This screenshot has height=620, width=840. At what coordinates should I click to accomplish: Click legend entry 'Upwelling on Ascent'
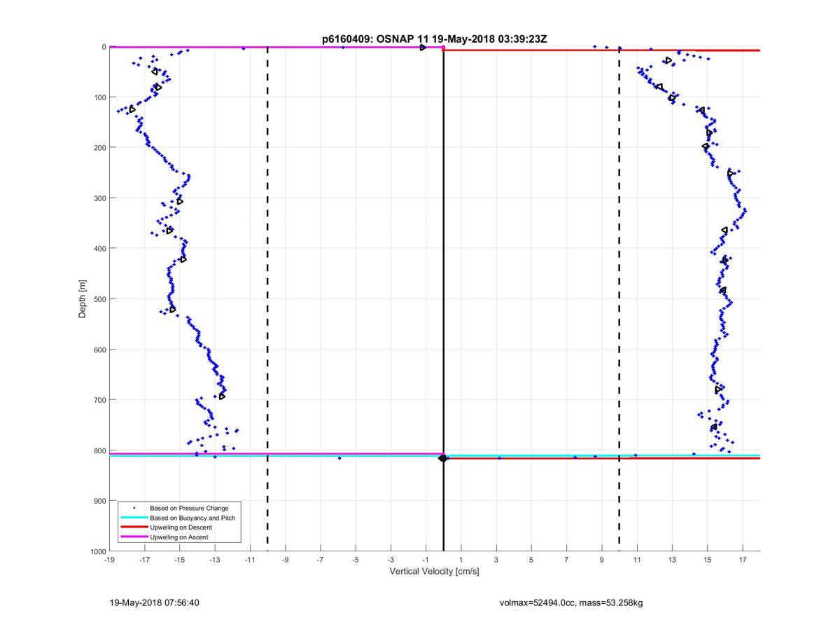179,537
